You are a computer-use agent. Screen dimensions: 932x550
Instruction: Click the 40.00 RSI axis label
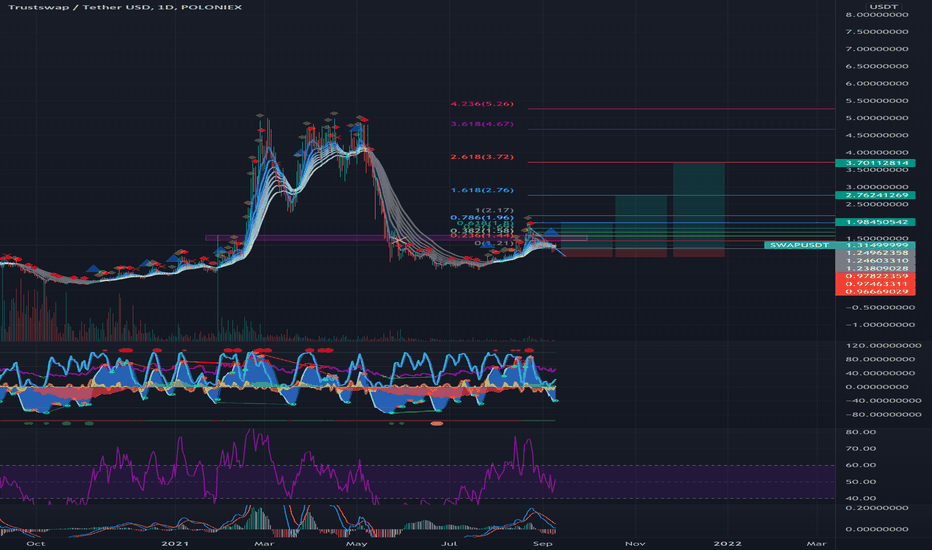coord(861,499)
